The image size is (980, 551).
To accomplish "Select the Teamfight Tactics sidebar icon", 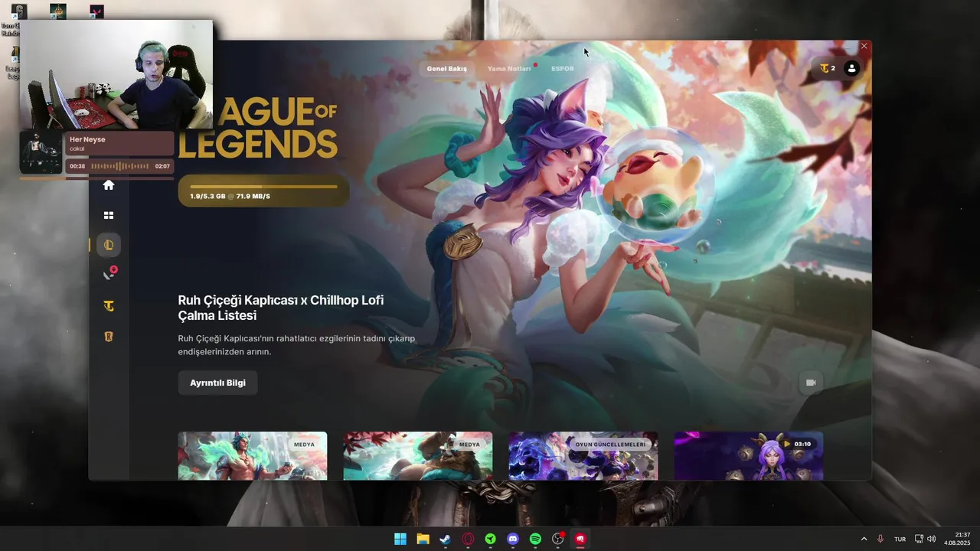I will coord(109,306).
